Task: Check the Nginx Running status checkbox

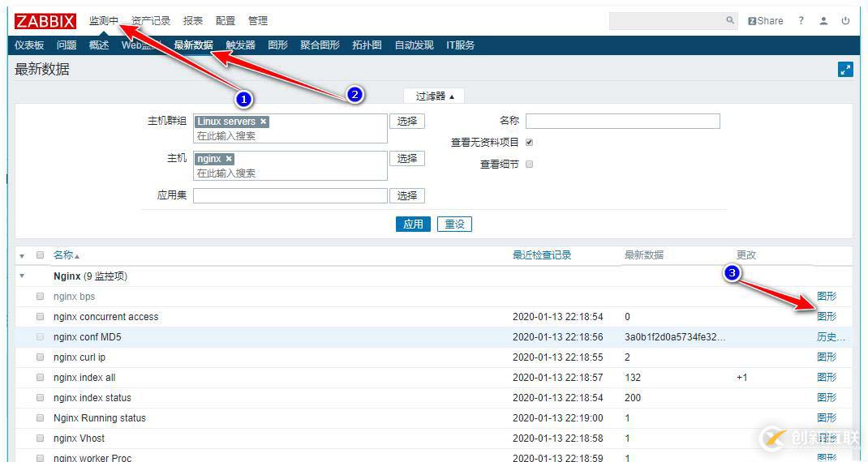Action: (40, 417)
